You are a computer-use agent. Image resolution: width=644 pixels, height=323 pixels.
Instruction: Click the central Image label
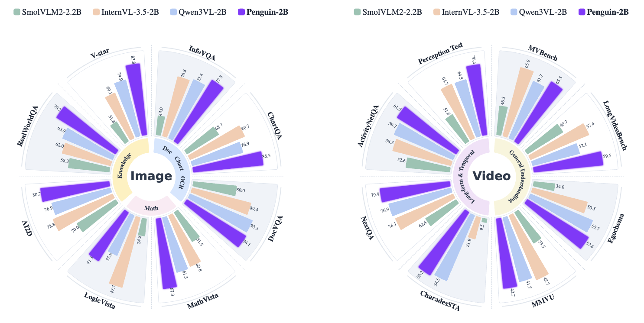tap(151, 176)
